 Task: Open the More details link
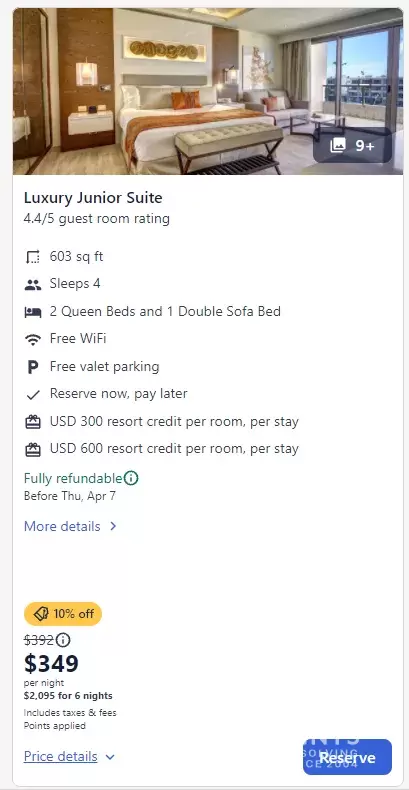[x=70, y=526]
